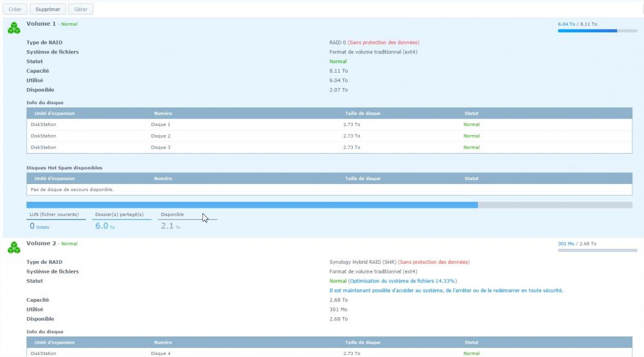The image size is (644, 357).
Task: Select the Volume 1 green cubes icon
Action: tap(14, 28)
